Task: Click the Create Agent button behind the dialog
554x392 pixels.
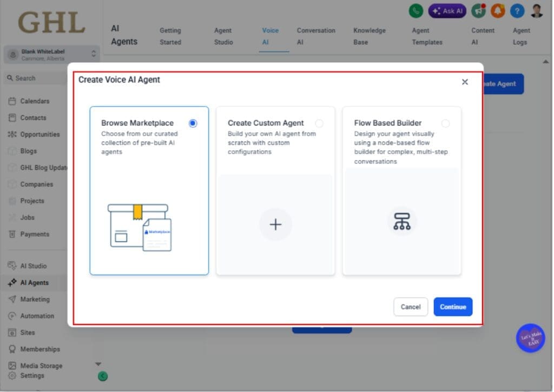Action: coord(504,84)
